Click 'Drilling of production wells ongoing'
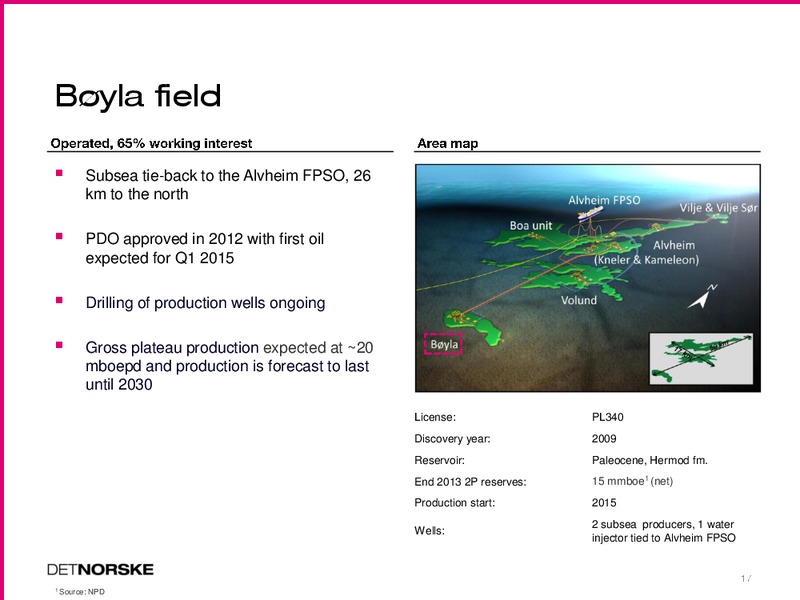This screenshot has width=800, height=600. click(x=205, y=303)
